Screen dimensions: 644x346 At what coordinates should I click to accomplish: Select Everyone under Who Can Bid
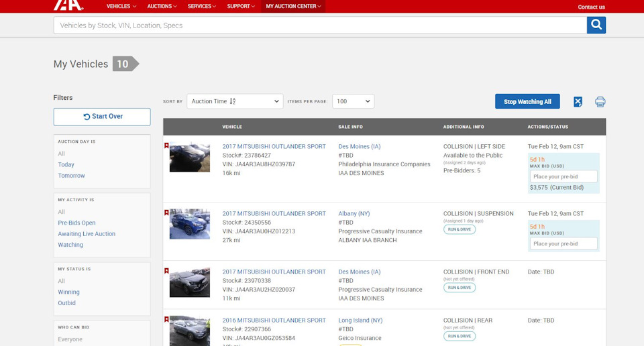70,339
